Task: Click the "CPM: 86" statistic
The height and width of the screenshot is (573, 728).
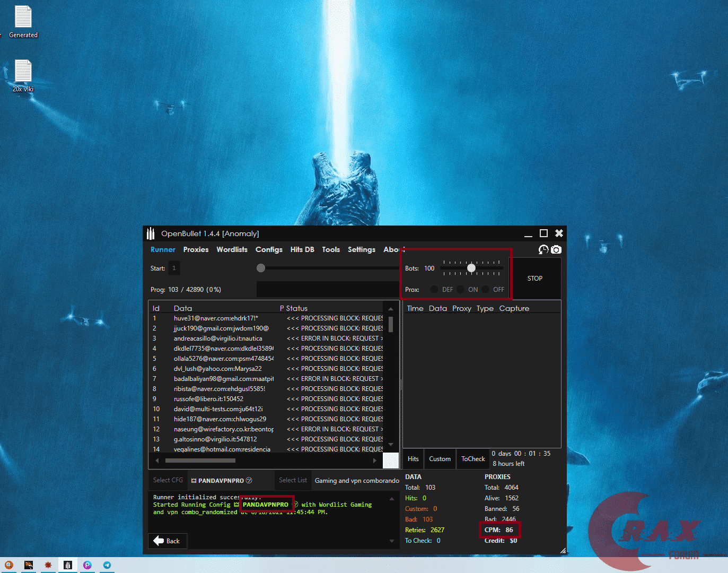Action: (x=499, y=530)
